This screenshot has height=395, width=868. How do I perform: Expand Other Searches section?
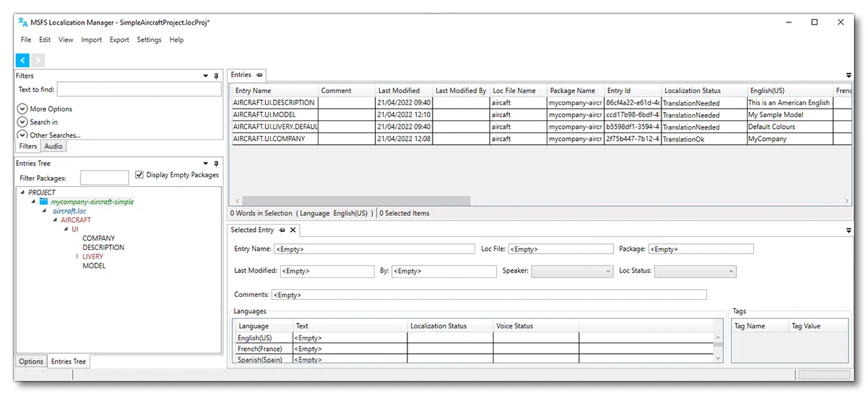point(22,134)
